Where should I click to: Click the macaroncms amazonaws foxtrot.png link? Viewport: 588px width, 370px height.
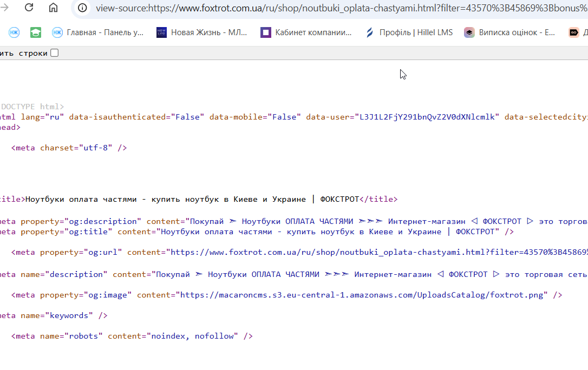click(362, 295)
